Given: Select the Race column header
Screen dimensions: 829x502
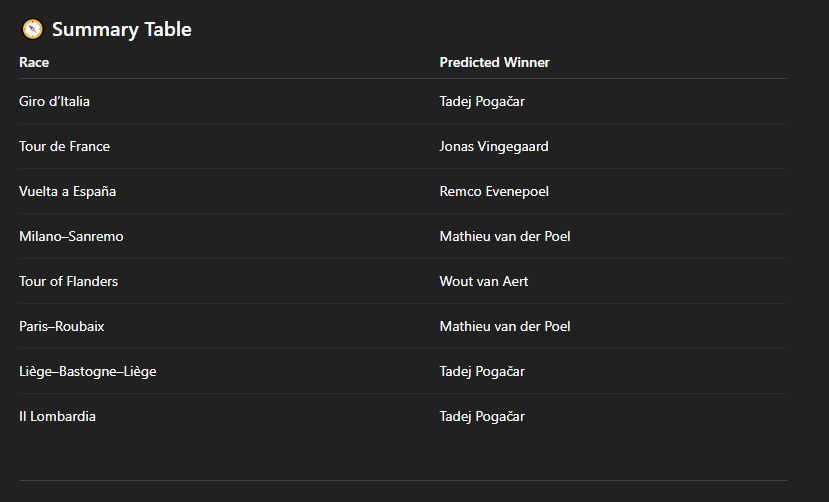Looking at the screenshot, I should [34, 62].
